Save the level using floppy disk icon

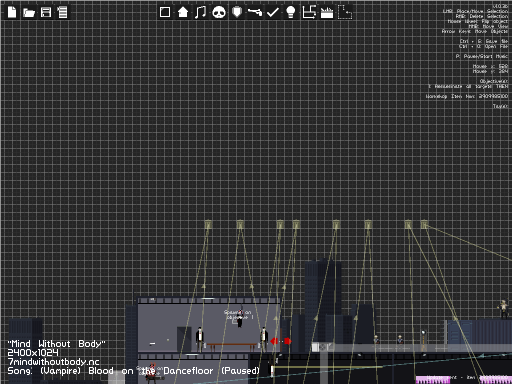pyautogui.click(x=46, y=12)
